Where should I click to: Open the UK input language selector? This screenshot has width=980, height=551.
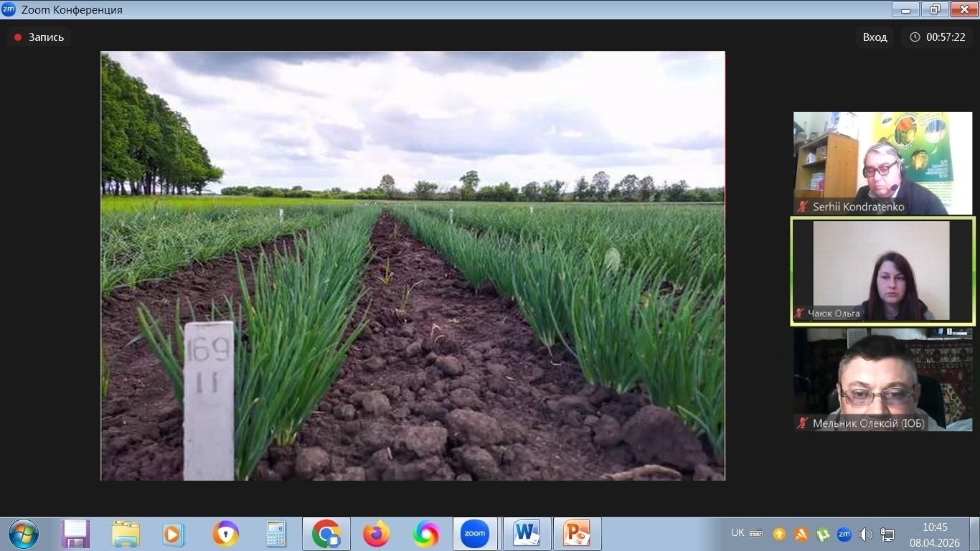pyautogui.click(x=738, y=533)
